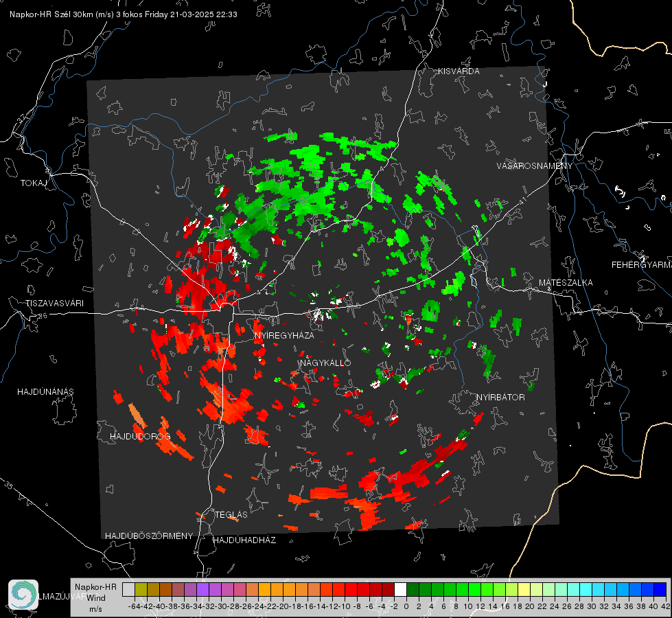The width and height of the screenshot is (672, 618).
Task: Pick the deep blue swatch at the legend's end
Action: coord(660,589)
